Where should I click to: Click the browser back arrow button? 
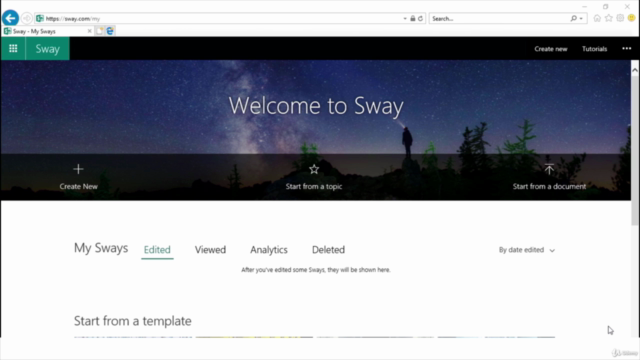10,18
